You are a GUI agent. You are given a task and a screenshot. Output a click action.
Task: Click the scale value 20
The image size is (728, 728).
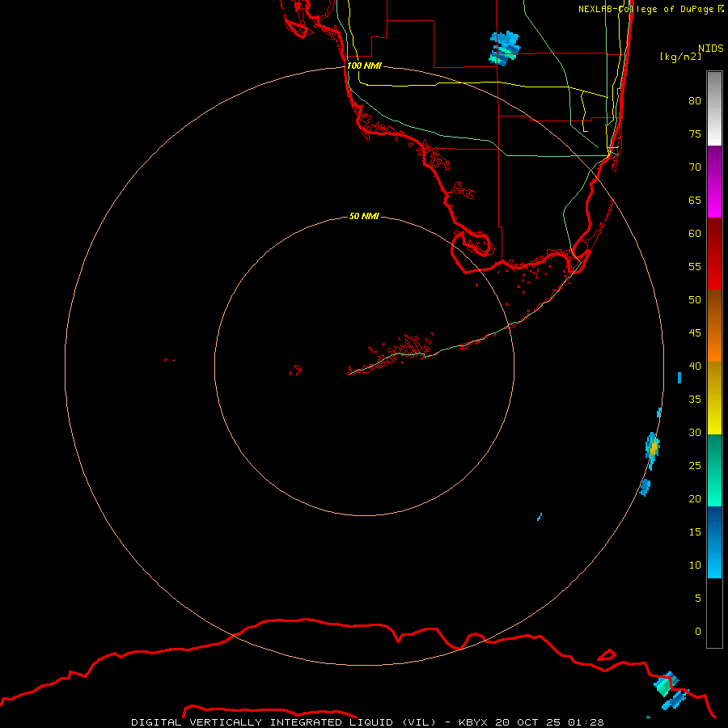click(x=695, y=498)
